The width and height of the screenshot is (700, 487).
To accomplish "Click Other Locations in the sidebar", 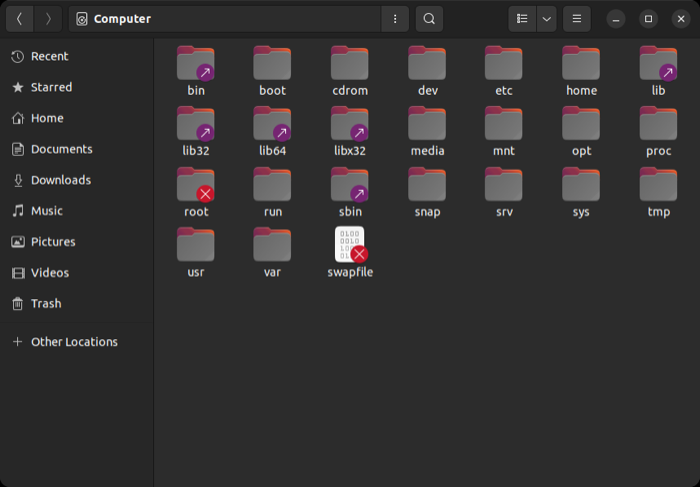I will [x=77, y=342].
